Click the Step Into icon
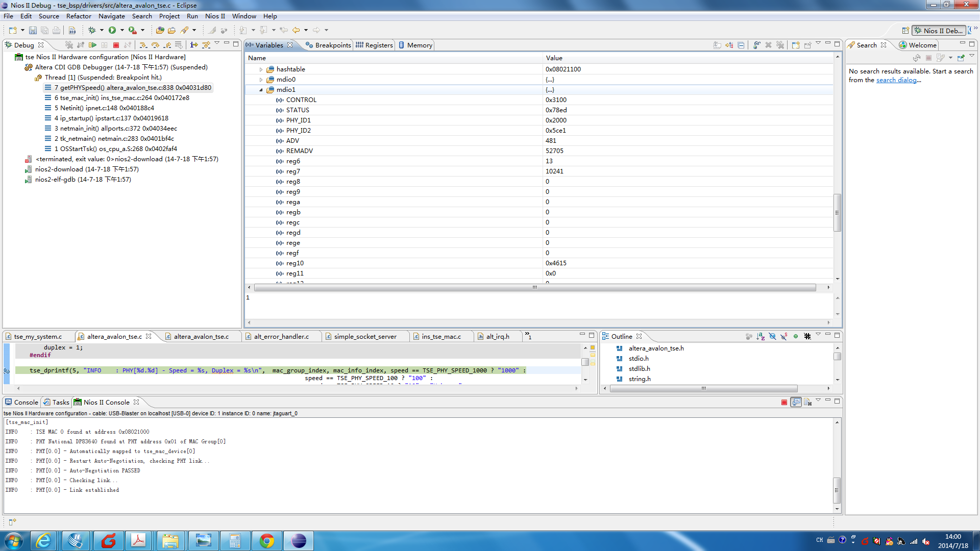 [x=143, y=45]
